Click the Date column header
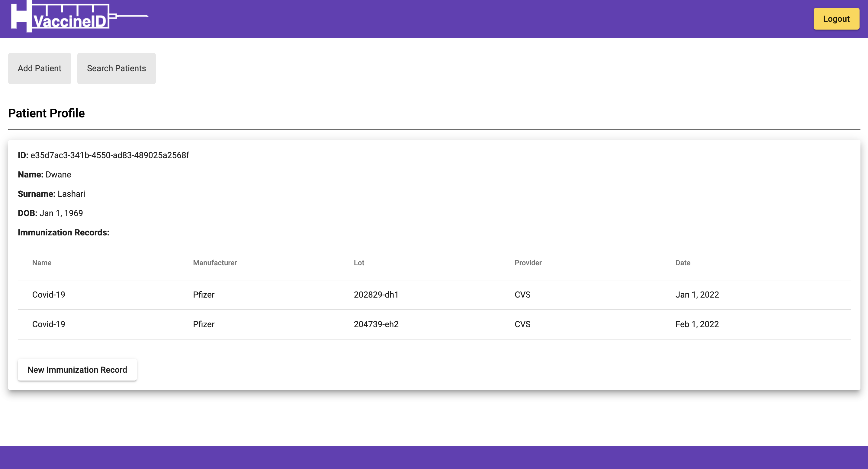Screen dimensions: 868x469 (x=683, y=263)
